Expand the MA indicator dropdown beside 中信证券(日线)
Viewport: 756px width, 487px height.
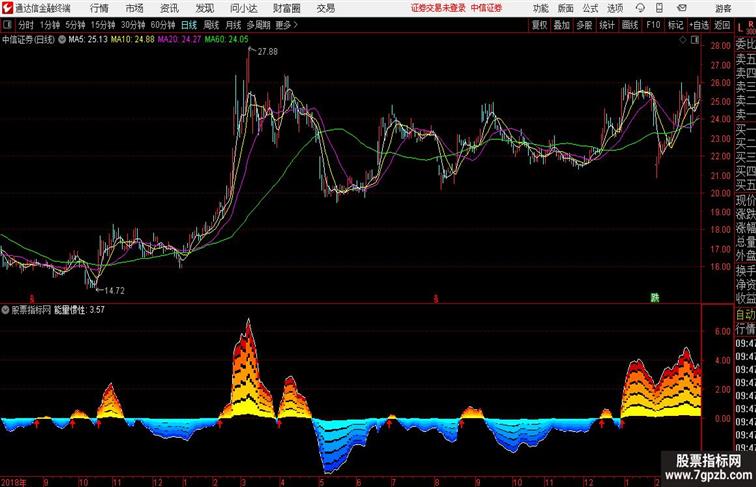coord(62,40)
